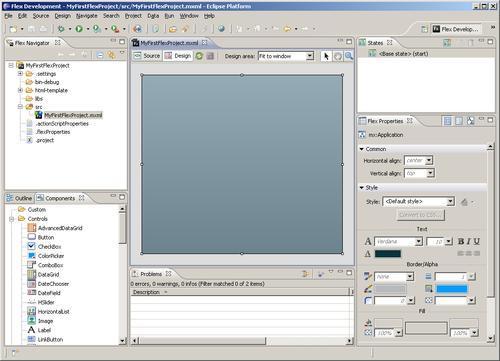Switch Flex Properties to Standard view icon
This screenshot has height=361, width=500.
447,121
